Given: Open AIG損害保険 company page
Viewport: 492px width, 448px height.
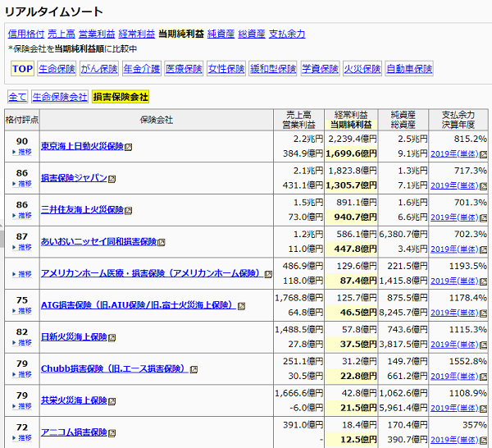Looking at the screenshot, I should [139, 305].
